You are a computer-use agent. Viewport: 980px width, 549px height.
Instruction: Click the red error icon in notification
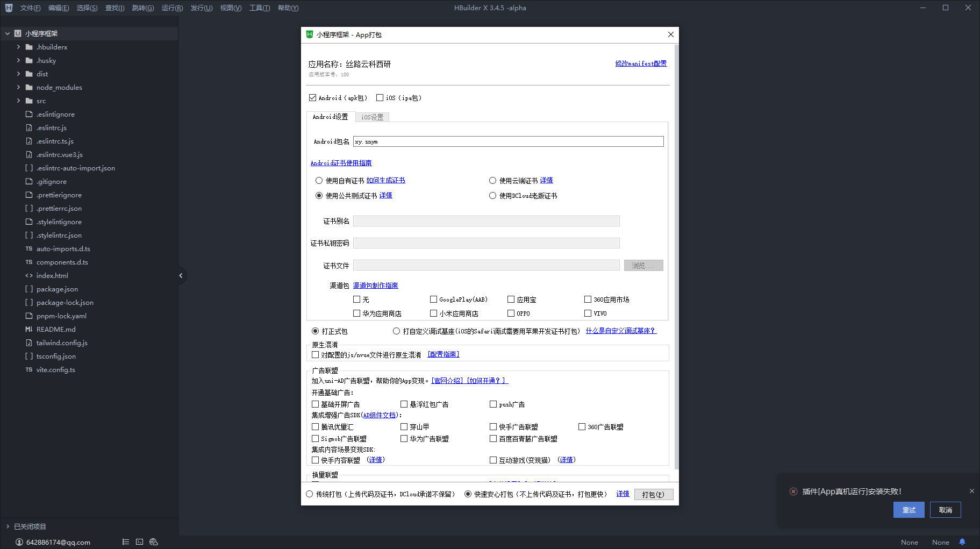[793, 491]
